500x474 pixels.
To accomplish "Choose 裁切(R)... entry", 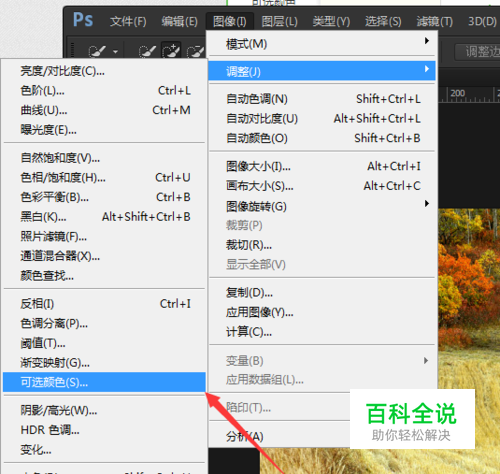I will tap(322, 245).
